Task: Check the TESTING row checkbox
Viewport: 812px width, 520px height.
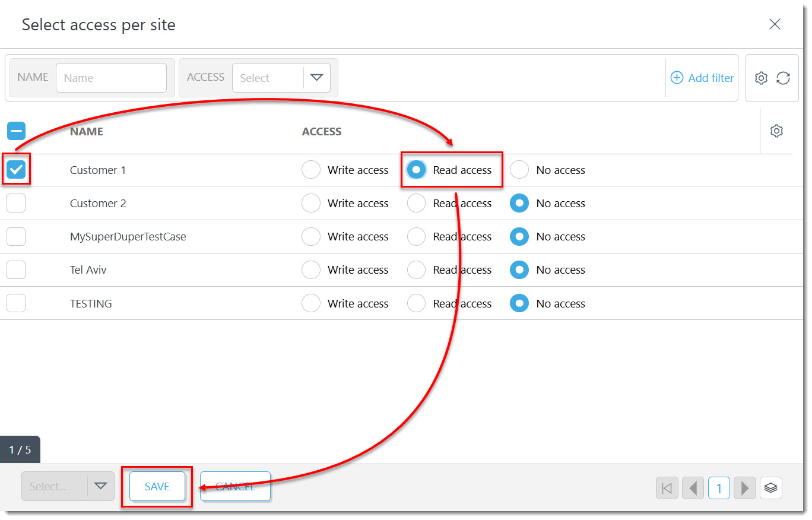Action: (16, 303)
